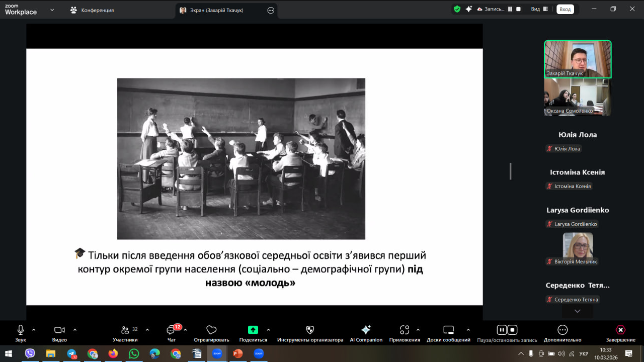644x362 pixels.
Task: Expand video options arrow next to Видео
Action: point(75,330)
